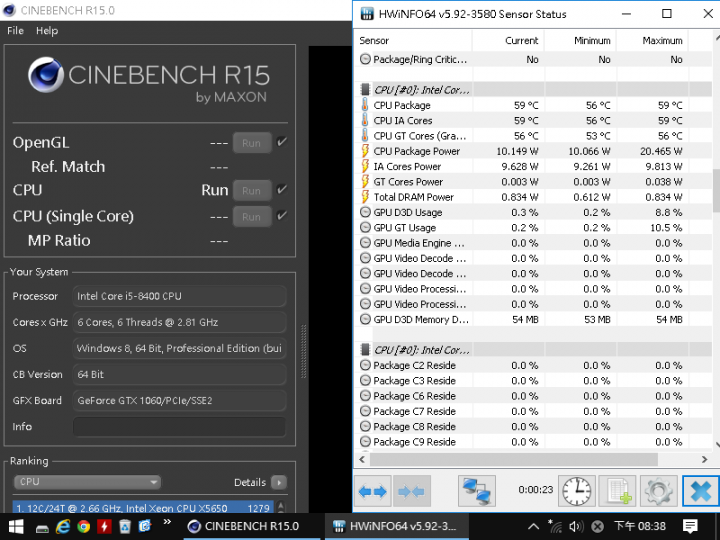Click the blue X close sensors button

(x=701, y=491)
